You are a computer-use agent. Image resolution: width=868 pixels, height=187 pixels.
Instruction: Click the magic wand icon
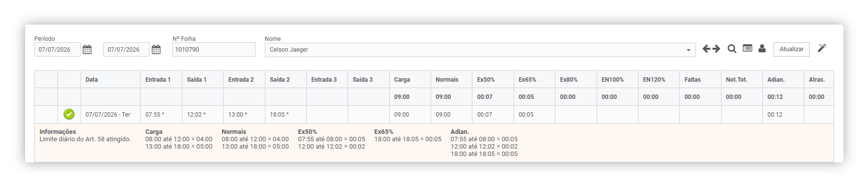point(822,48)
